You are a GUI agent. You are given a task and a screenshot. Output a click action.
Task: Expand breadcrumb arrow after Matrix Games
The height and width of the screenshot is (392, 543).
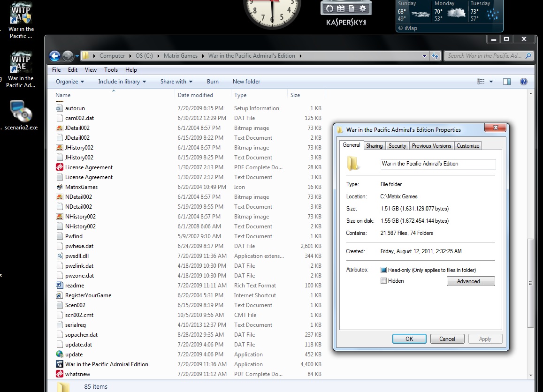[203, 56]
